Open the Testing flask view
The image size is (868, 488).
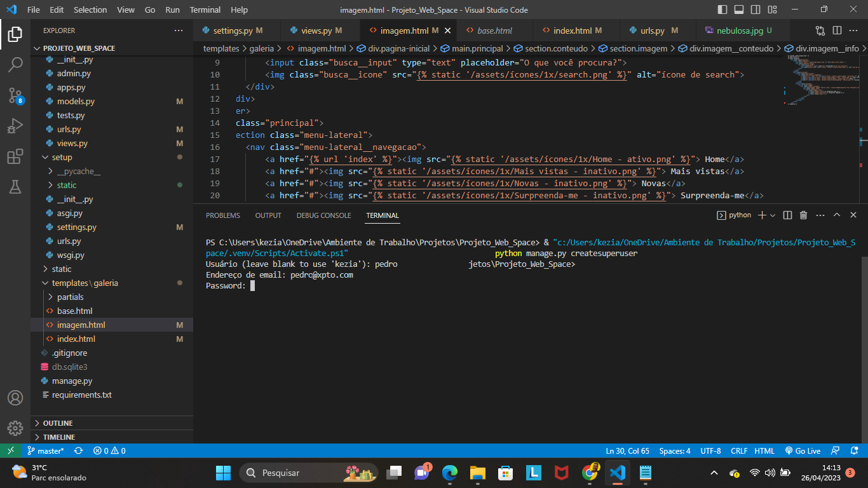tap(15, 187)
